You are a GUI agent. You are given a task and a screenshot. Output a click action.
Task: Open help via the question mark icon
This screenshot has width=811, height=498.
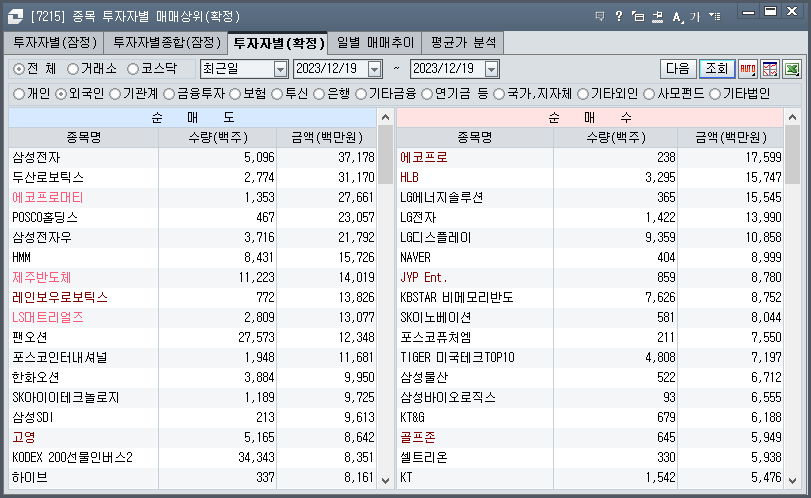pos(619,17)
